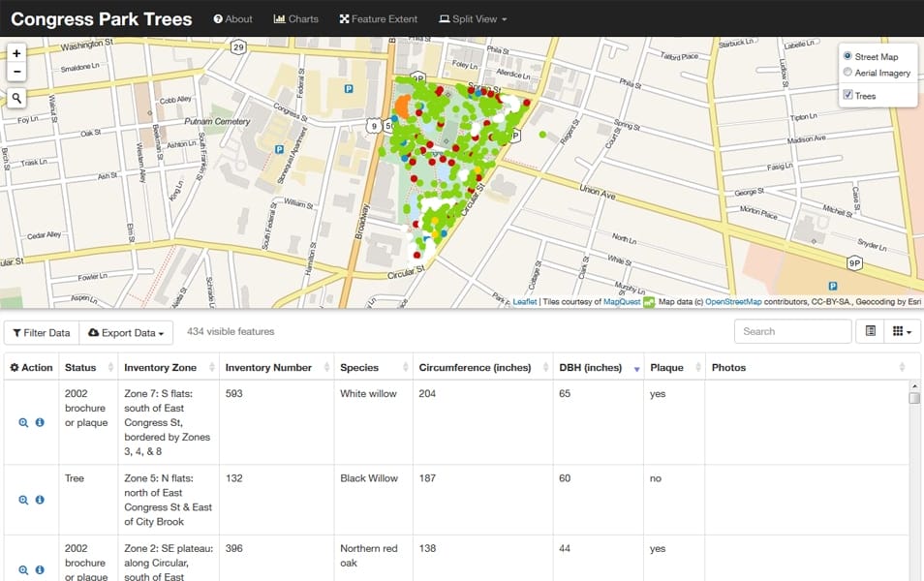View info for Northern red oak row

40,569
